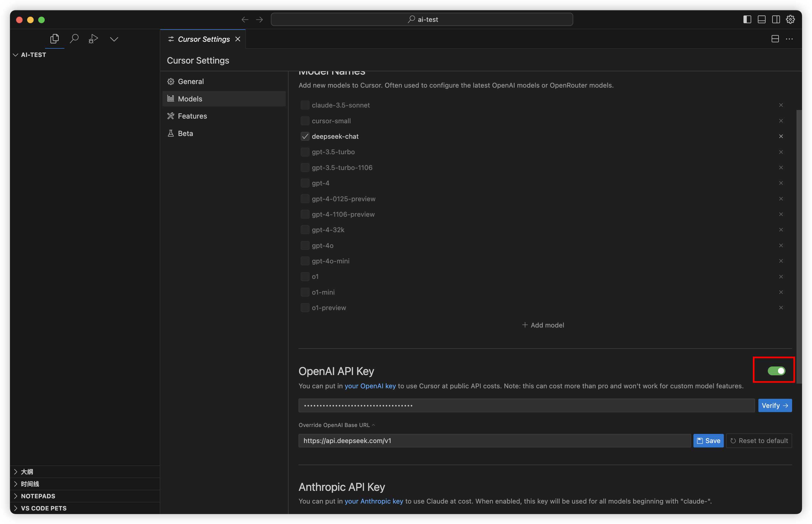
Task: Remove gpt-4-0125-preview model
Action: (x=781, y=199)
